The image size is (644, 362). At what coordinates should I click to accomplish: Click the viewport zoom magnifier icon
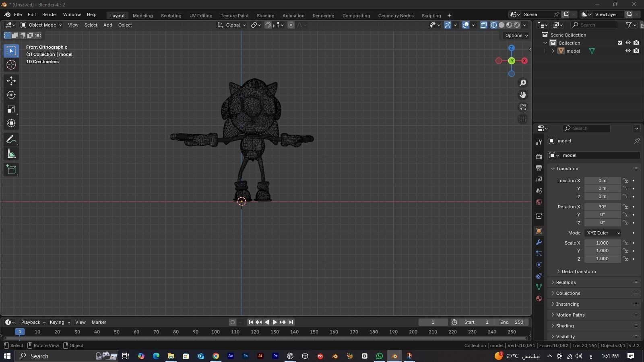point(523,83)
